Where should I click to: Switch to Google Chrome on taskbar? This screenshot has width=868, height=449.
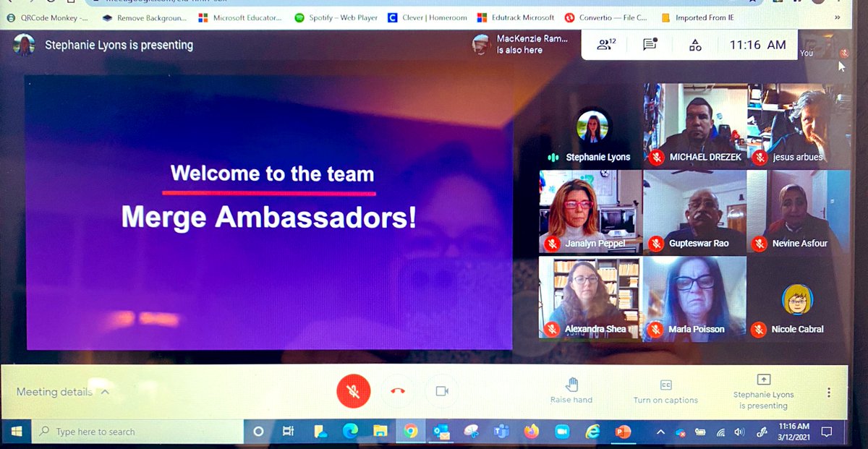coord(410,432)
